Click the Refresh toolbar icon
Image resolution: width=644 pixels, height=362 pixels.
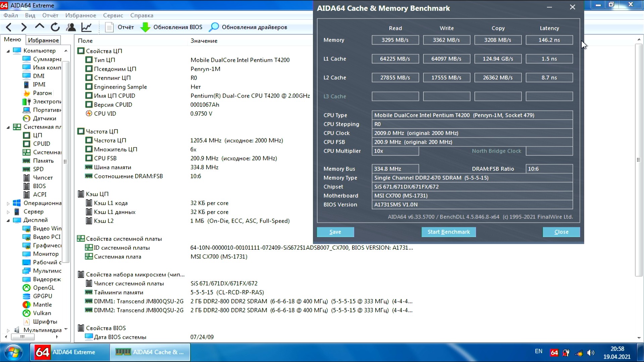[x=55, y=27]
